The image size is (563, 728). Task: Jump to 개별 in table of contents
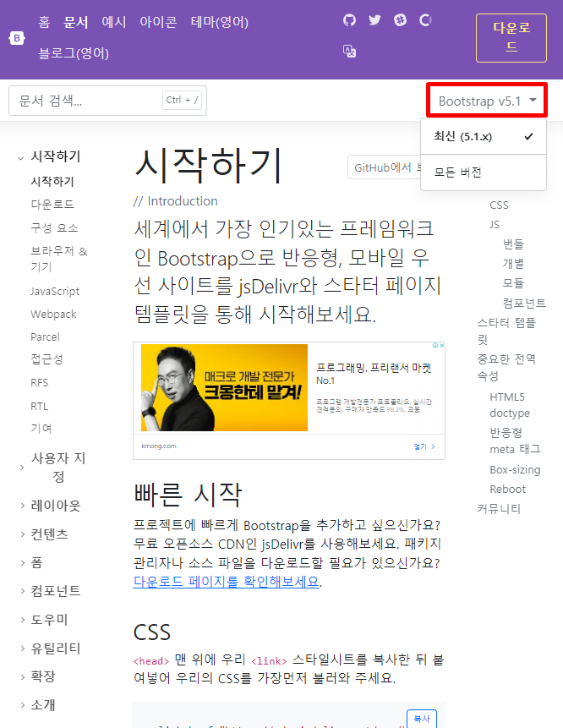pyautogui.click(x=513, y=263)
